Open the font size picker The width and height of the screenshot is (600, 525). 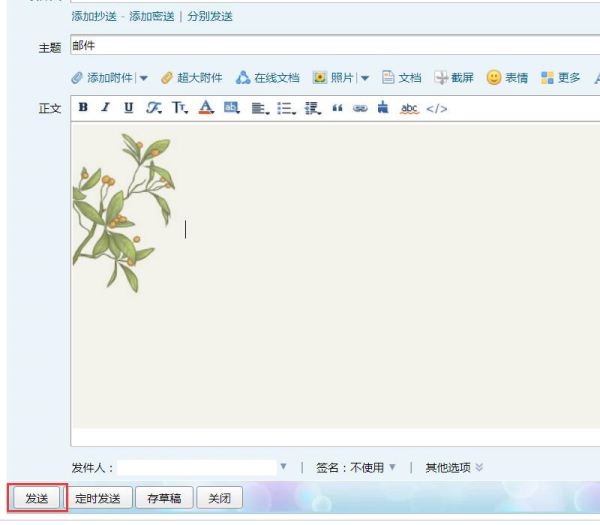pyautogui.click(x=179, y=108)
